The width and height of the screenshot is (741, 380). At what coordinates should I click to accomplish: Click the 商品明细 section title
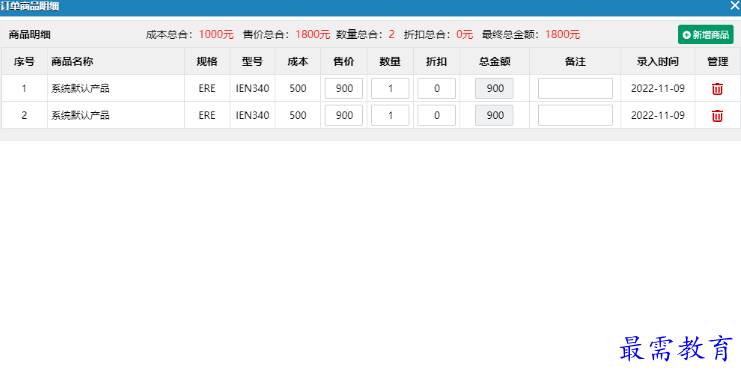[29, 35]
